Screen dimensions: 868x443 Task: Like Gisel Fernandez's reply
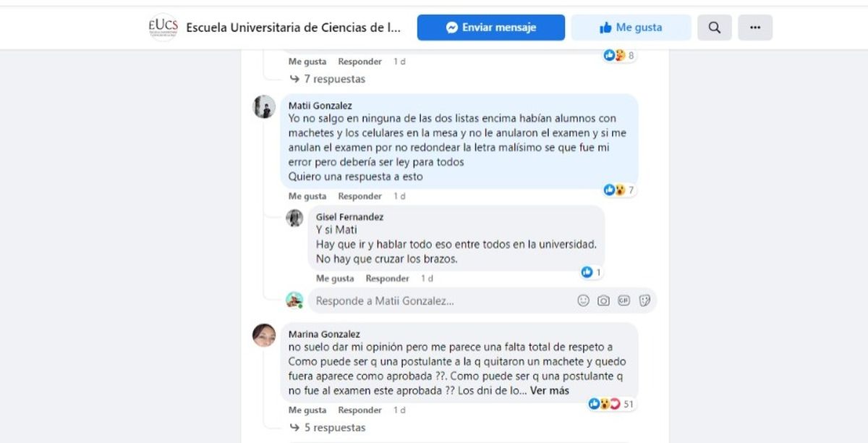[334, 279]
